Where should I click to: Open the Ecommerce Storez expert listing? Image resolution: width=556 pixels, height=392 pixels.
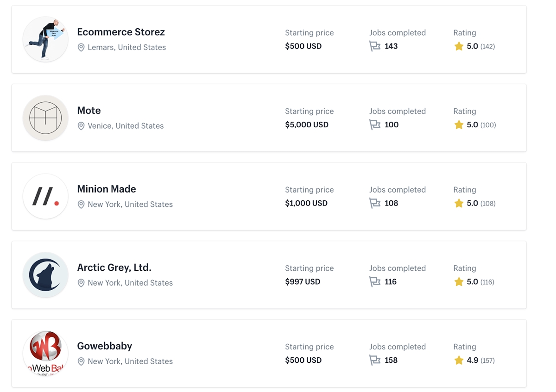click(121, 32)
